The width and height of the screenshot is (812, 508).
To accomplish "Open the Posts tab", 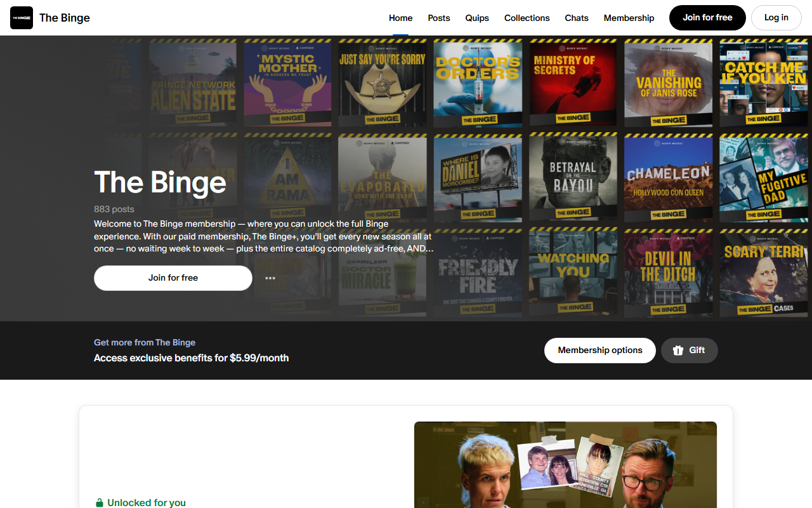I will pyautogui.click(x=439, y=18).
